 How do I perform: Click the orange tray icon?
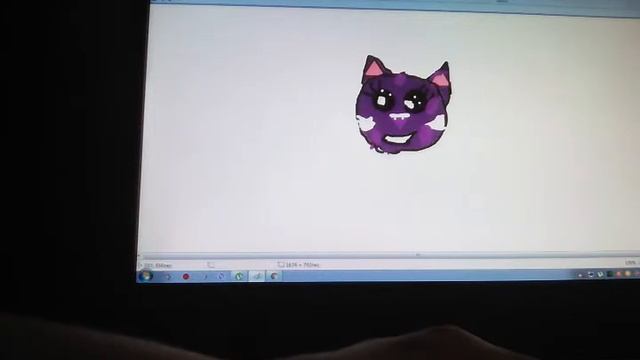coord(628,273)
